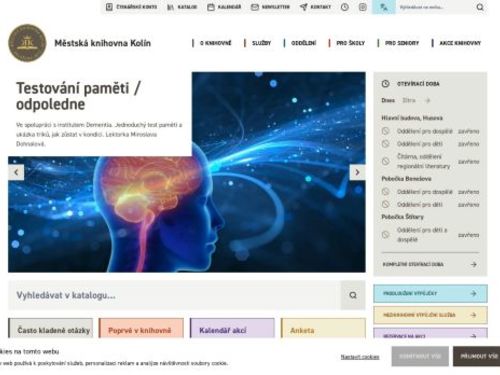Click the translate language icon
Screen dimensions: 500x375
384,7
